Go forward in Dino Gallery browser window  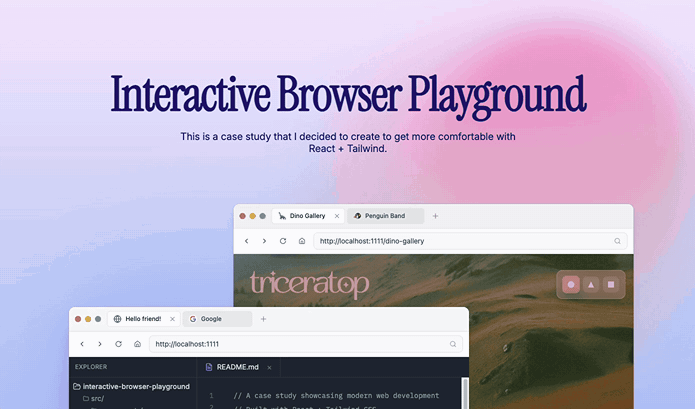(x=265, y=241)
